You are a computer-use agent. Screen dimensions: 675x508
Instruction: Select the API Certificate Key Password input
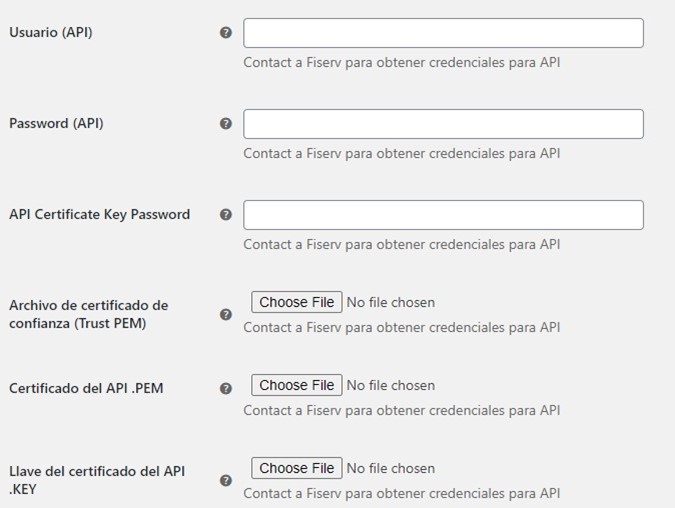[x=443, y=215]
